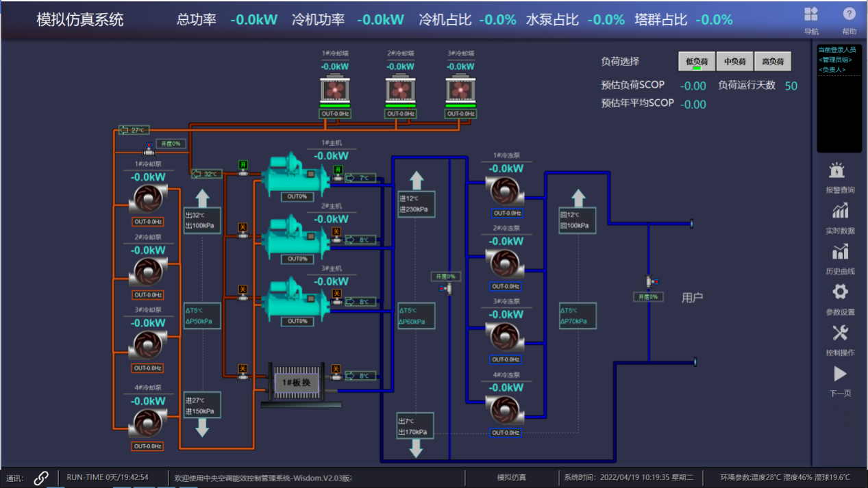The height and width of the screenshot is (488, 868).
Task: Click the 1#冷却塔 fan icon
Action: click(336, 90)
